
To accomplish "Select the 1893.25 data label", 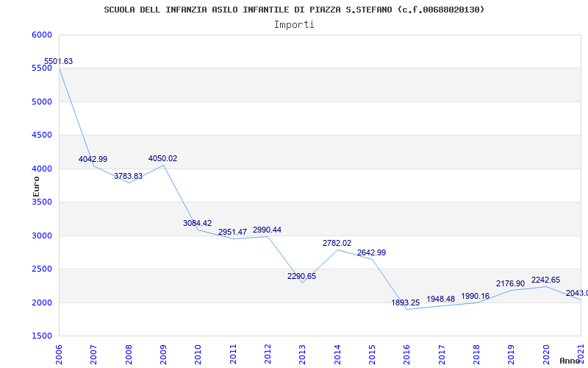I will (x=406, y=302).
